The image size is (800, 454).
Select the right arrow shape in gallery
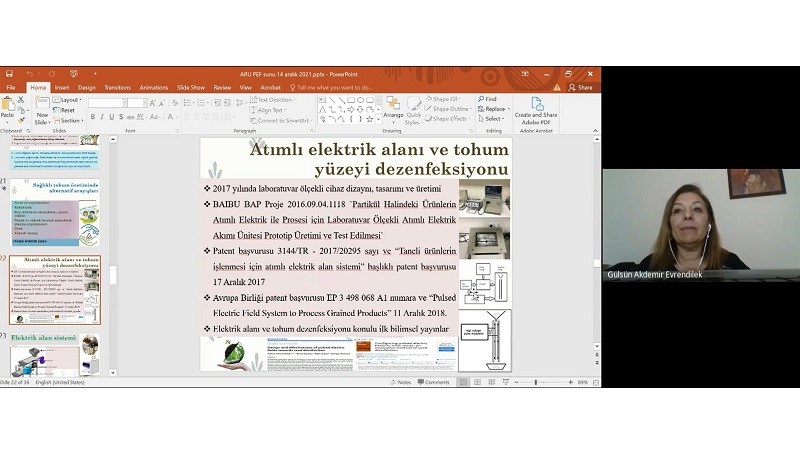pos(351,109)
